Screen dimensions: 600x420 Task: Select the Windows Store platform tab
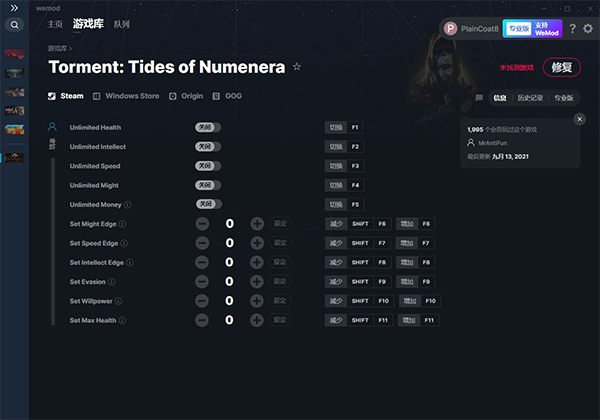click(x=126, y=96)
